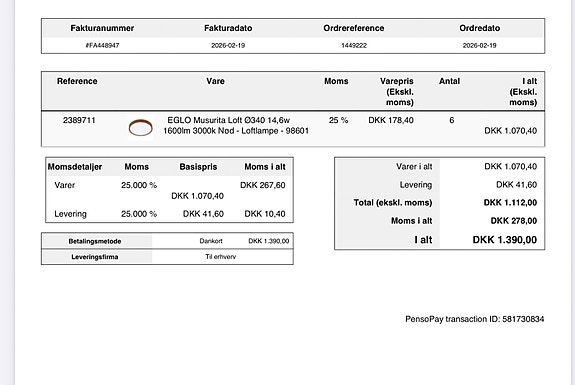Image resolution: width=575 pixels, height=385 pixels.
Task: Click the EGLO Musurita lamp product thumbnail
Action: 140,128
